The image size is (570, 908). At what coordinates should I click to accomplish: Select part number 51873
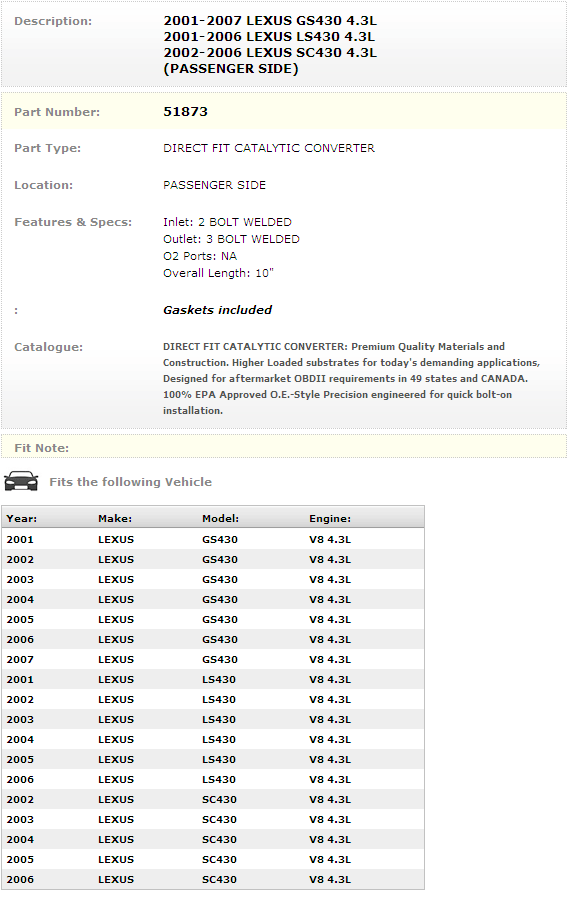click(185, 112)
